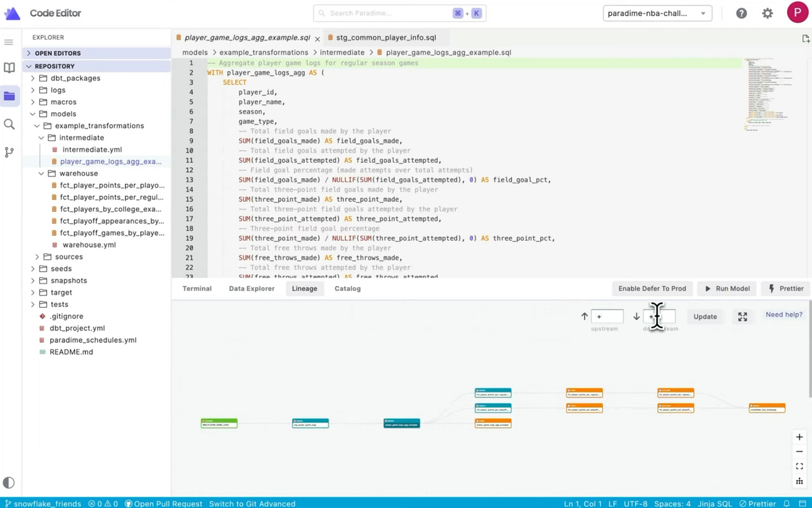Viewport: 812px width, 508px height.
Task: Select the file explorer folder icon
Action: tap(9, 96)
